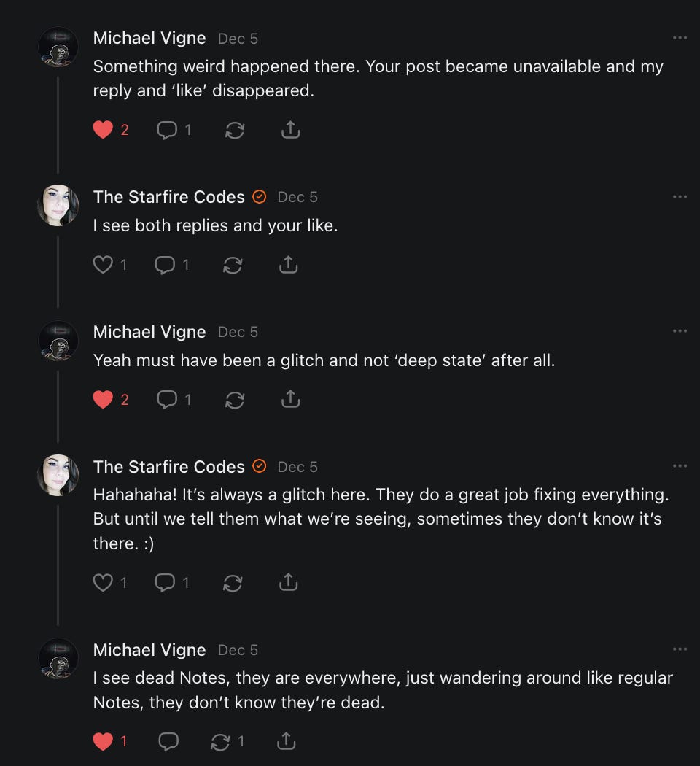Share the 'I see both replies' comment

coord(289,265)
